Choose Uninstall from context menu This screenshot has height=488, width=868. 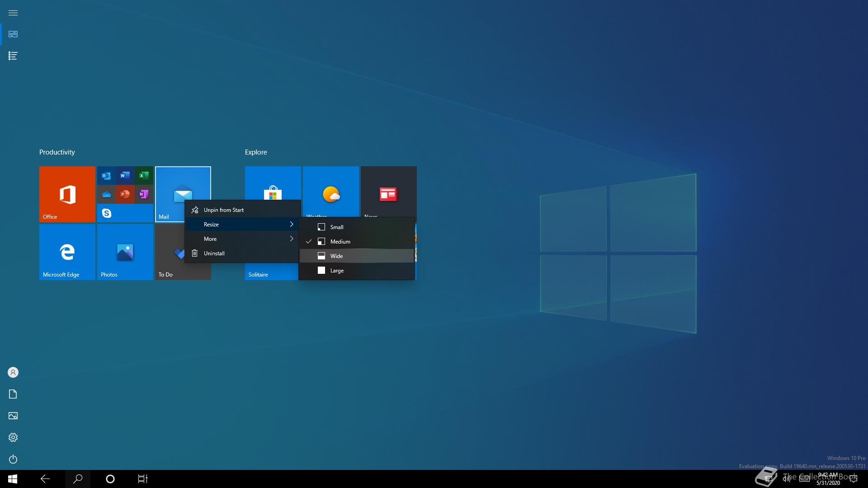click(x=243, y=253)
